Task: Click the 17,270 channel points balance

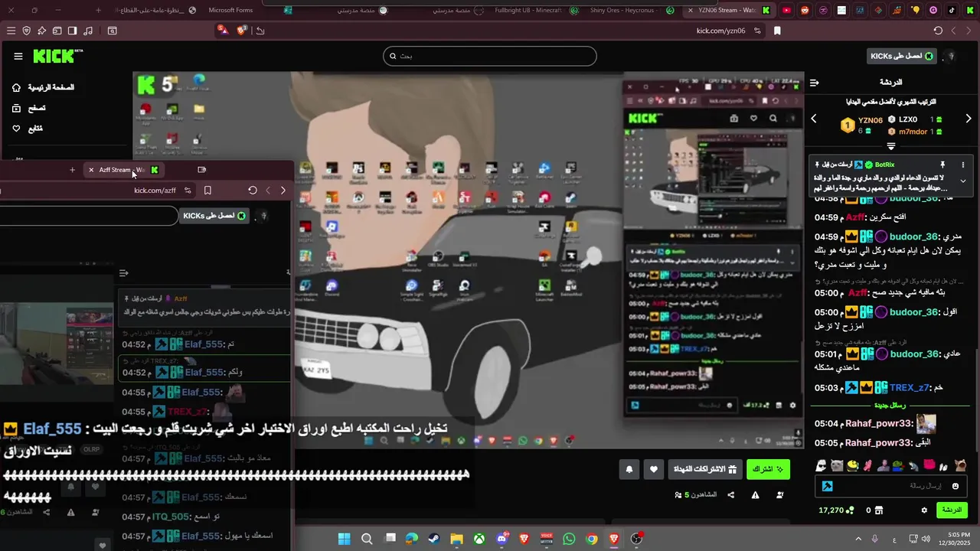Action: (836, 510)
